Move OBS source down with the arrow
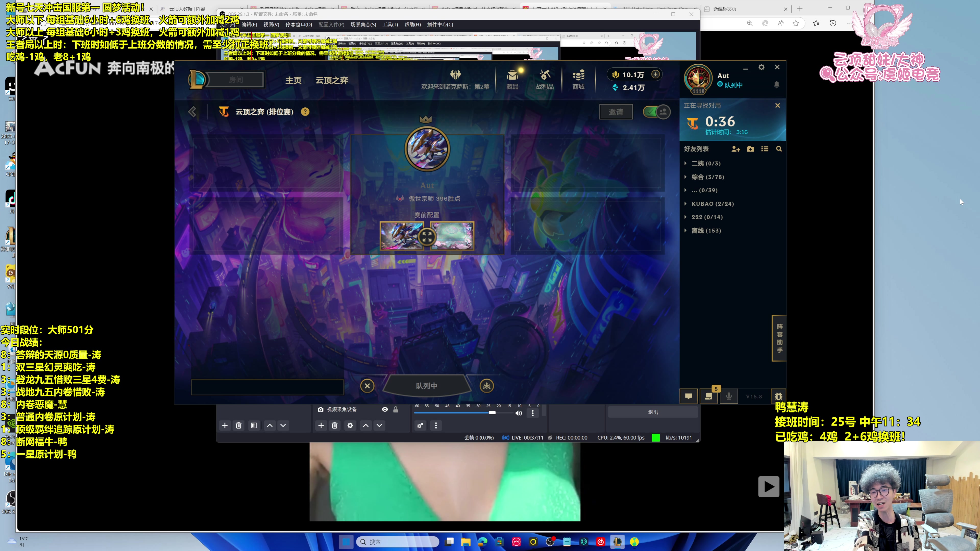Image resolution: width=980 pixels, height=551 pixels. pos(379,425)
